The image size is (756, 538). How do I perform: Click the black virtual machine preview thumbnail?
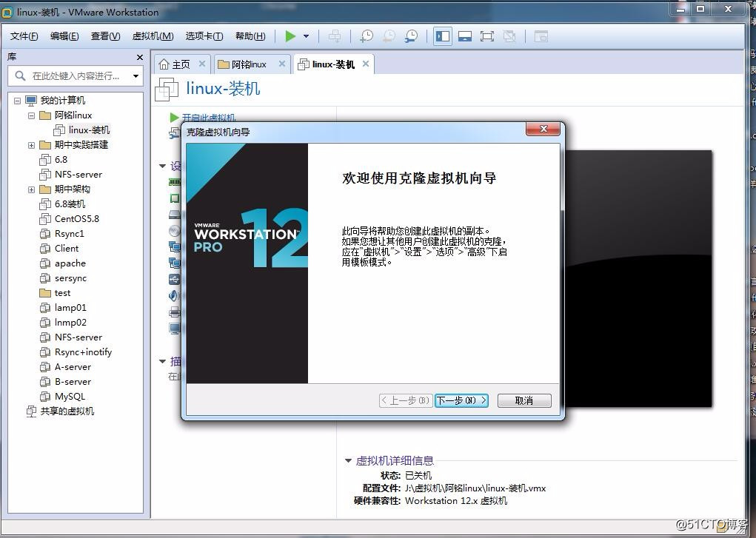click(x=638, y=279)
